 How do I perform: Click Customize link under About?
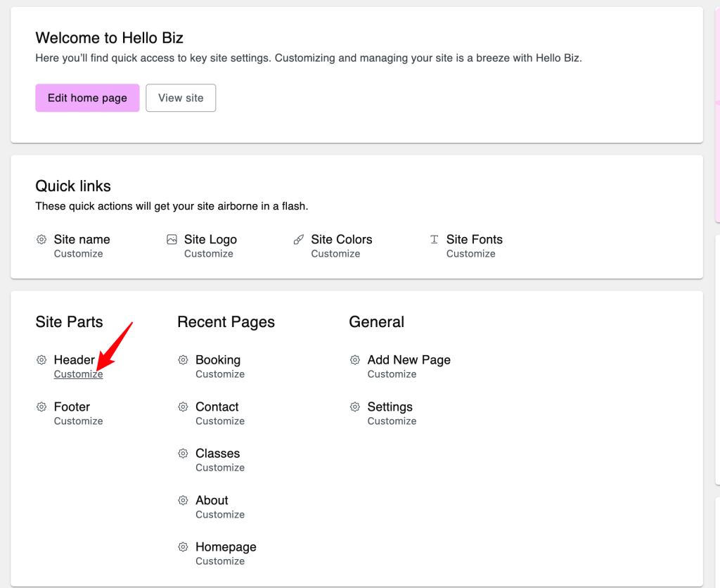220,515
